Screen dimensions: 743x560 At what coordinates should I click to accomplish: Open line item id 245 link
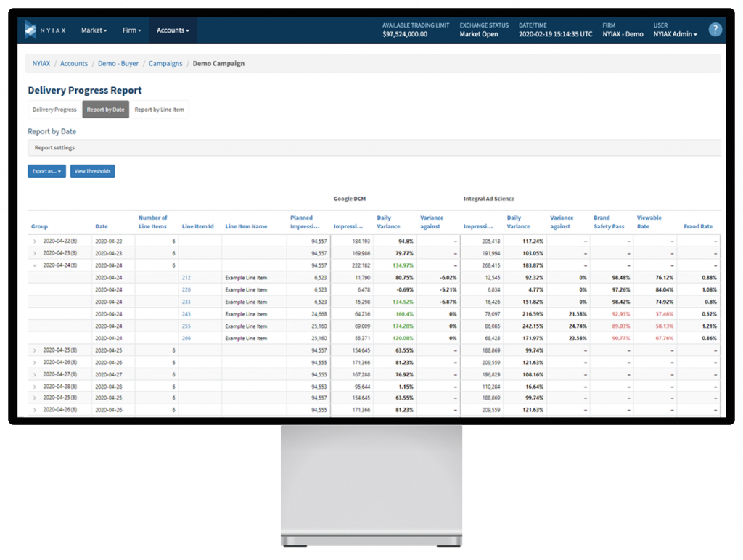(186, 314)
